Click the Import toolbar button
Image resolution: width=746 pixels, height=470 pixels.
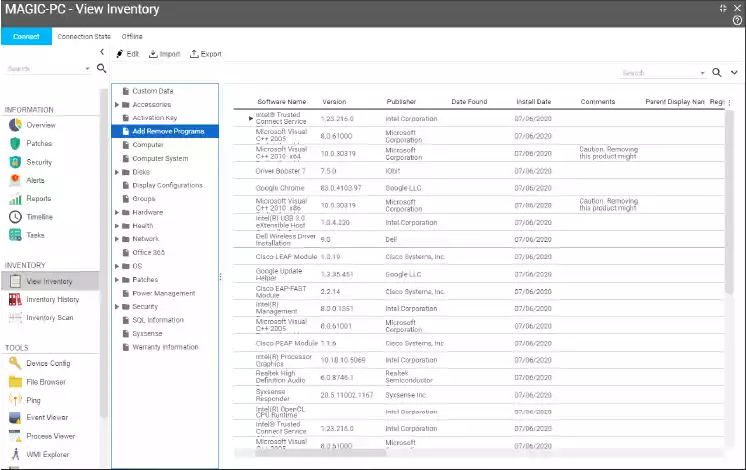click(x=165, y=54)
